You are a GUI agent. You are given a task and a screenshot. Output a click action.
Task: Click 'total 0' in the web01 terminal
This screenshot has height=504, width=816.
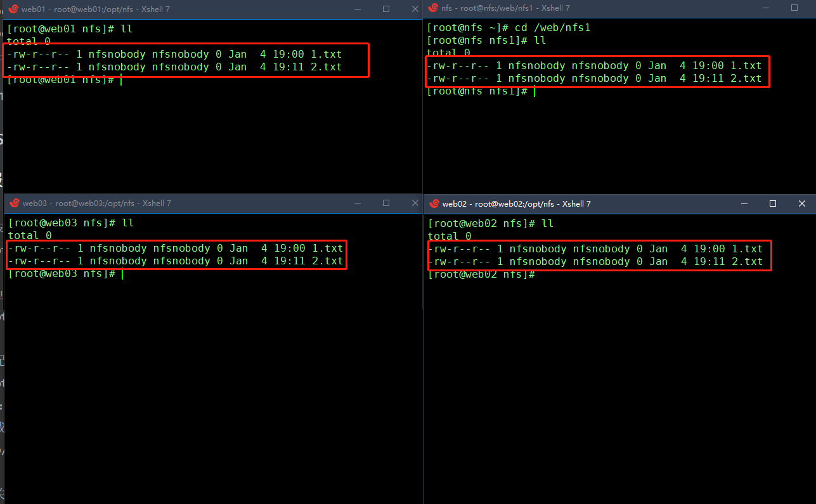(x=29, y=41)
